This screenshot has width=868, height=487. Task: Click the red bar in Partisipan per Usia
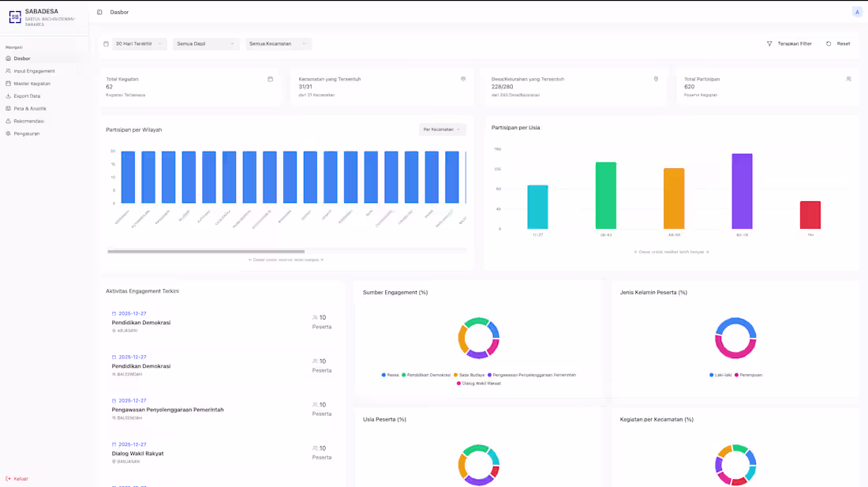pyautogui.click(x=810, y=215)
